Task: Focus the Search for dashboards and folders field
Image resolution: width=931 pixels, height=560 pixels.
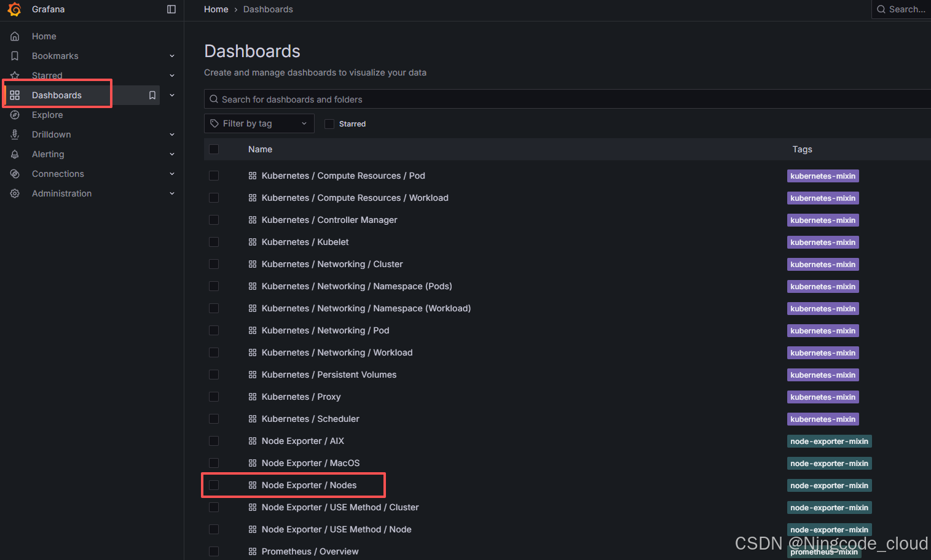Action: pos(567,99)
